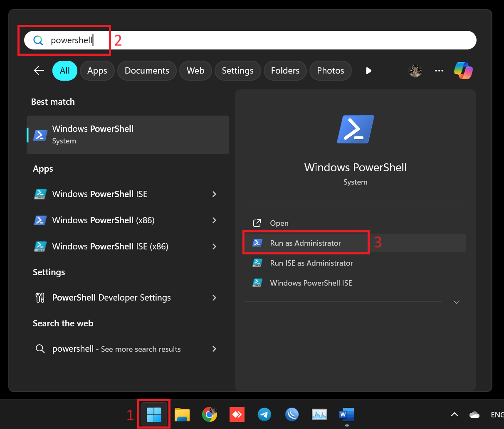Open the Windows PowerShell best match

[128, 135]
